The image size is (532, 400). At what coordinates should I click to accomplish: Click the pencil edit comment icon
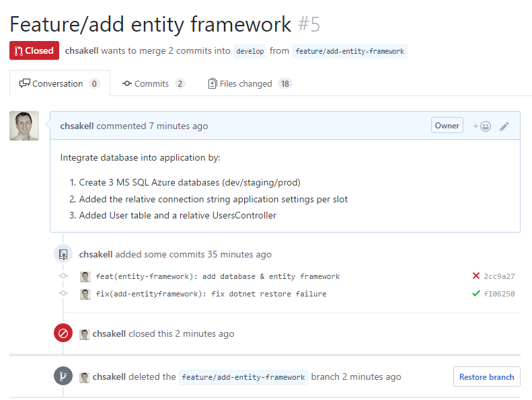(504, 126)
